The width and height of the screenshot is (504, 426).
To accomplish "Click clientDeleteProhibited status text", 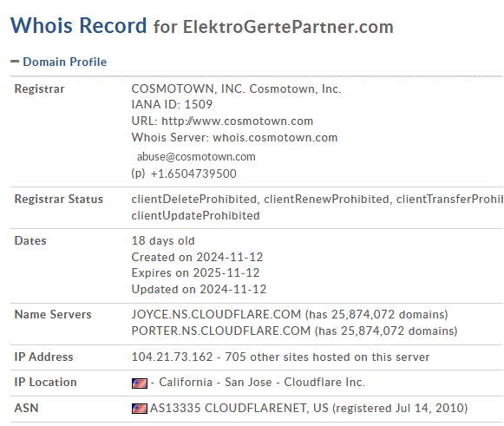I will 193,199.
